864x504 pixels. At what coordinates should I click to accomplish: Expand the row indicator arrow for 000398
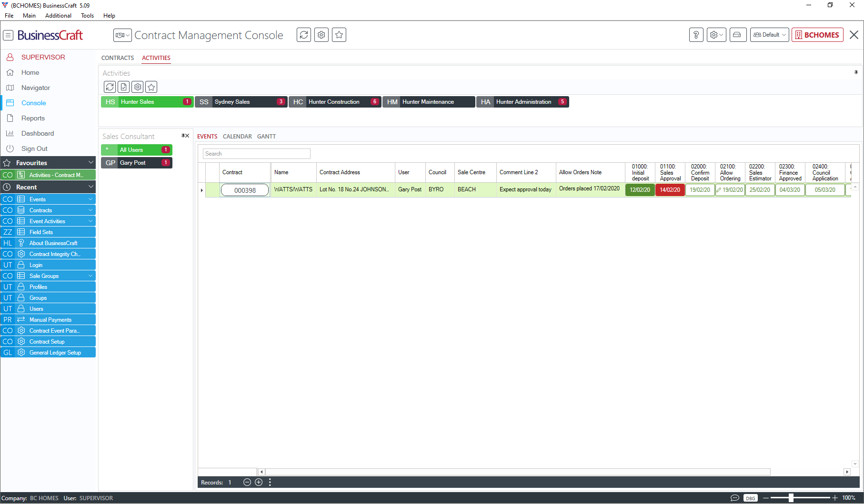(202, 190)
